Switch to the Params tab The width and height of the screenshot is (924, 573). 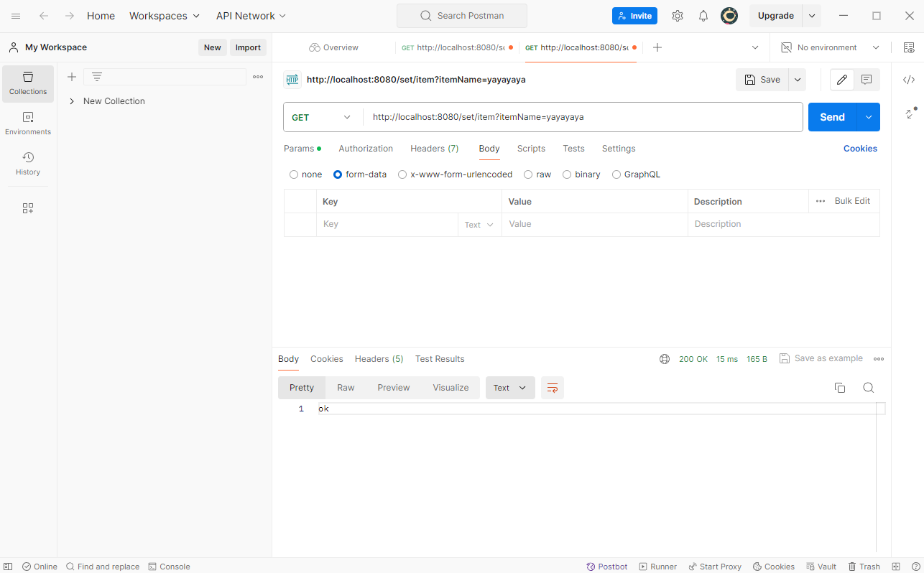(302, 149)
